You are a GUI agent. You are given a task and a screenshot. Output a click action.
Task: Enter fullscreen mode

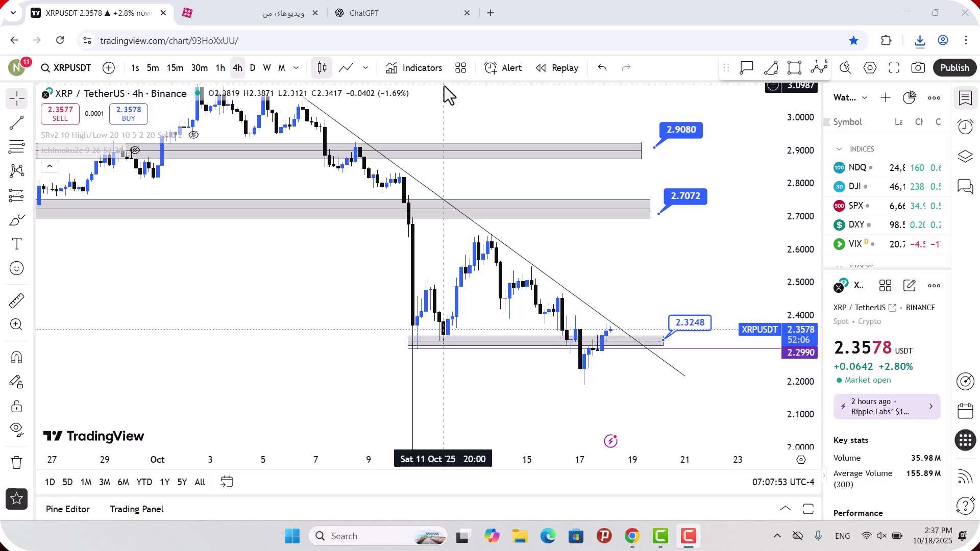pos(894,68)
